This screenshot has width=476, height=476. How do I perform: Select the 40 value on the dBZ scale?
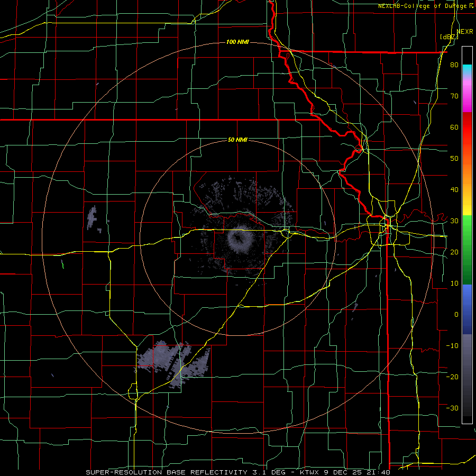454,190
